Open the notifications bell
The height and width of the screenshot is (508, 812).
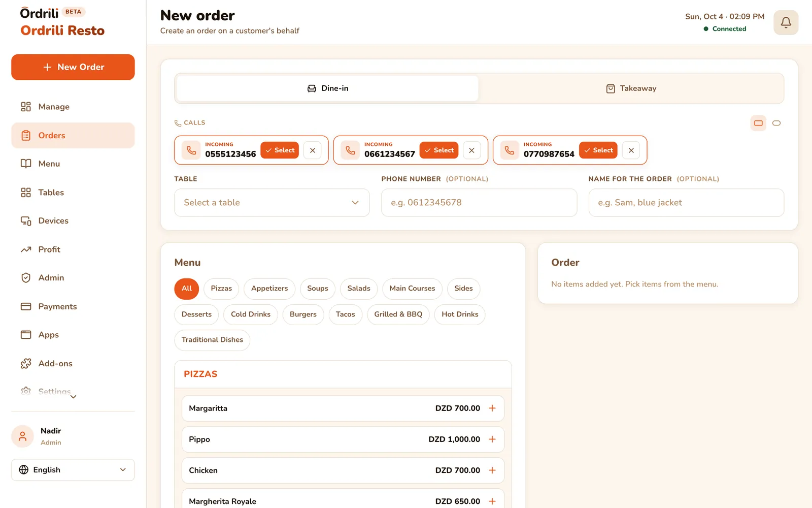786,23
